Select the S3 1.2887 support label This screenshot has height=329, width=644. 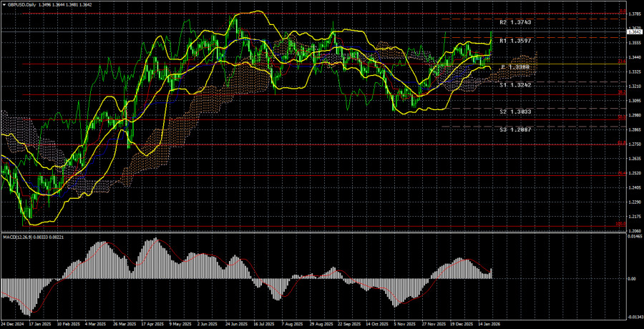coord(514,130)
